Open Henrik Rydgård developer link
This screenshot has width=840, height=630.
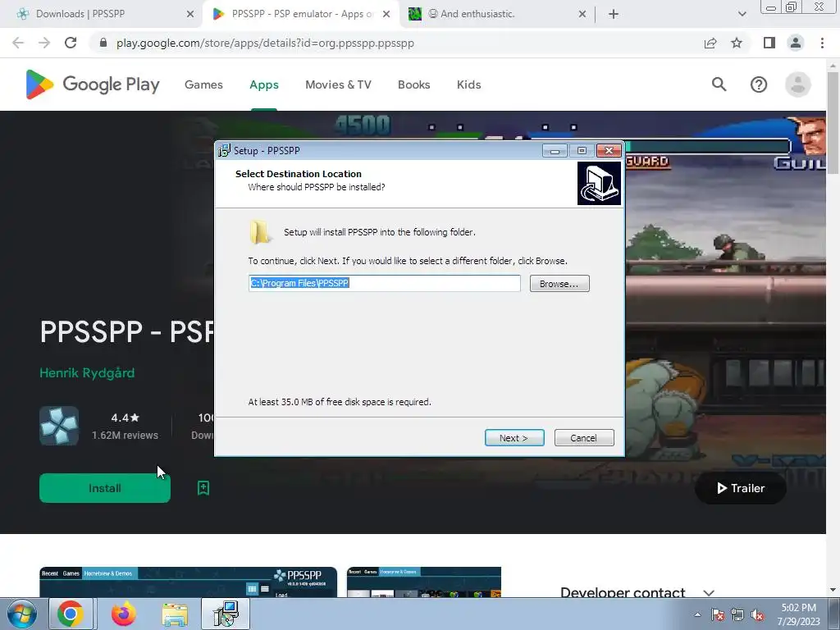pos(87,373)
